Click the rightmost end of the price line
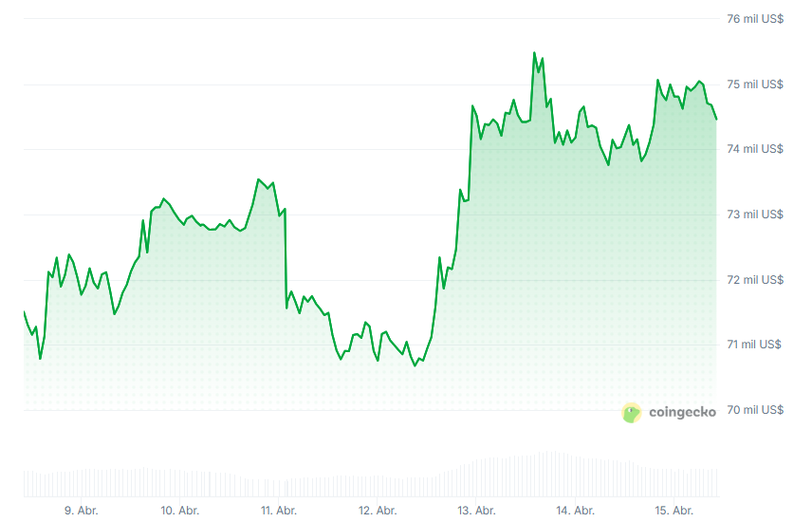The height and width of the screenshot is (522, 812). [x=716, y=119]
